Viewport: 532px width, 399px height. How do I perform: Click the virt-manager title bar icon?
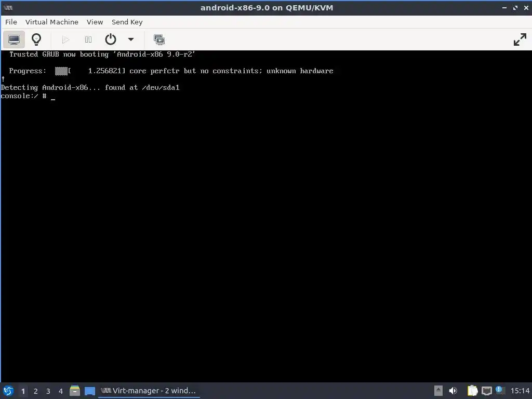(x=8, y=8)
